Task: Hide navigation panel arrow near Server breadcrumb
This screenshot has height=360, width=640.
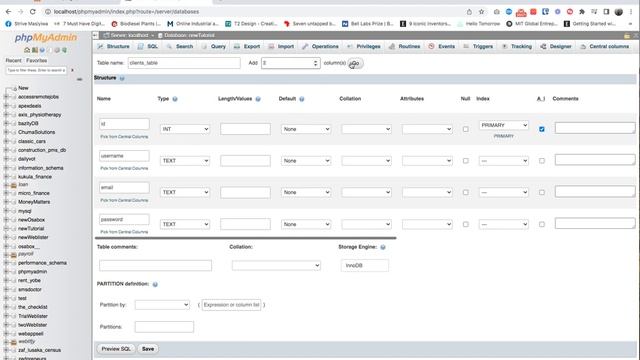Action: (x=96, y=36)
